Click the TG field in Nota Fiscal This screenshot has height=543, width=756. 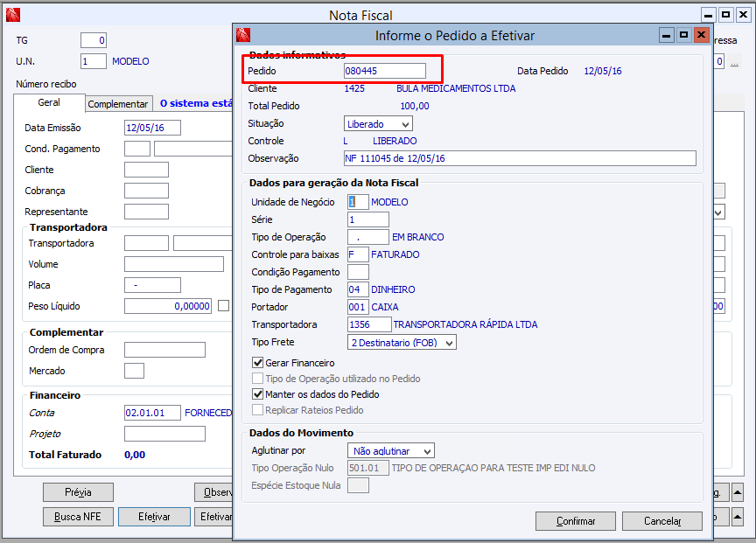point(94,40)
